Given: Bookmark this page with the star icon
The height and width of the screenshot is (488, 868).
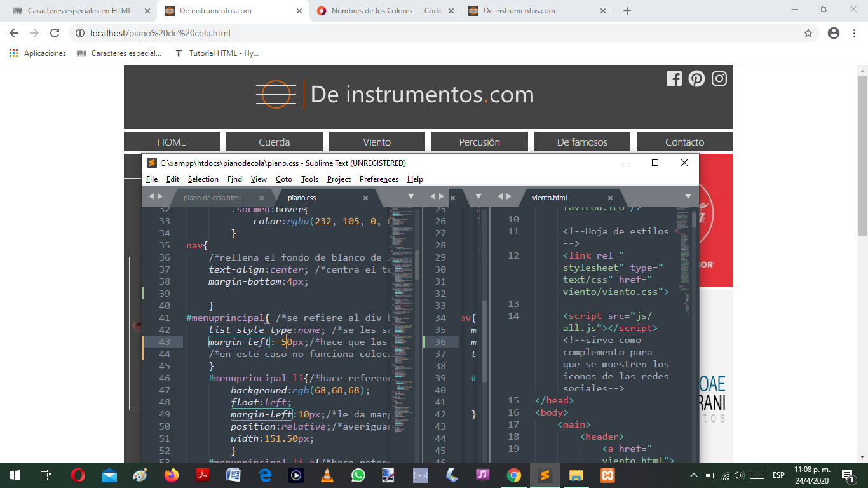Looking at the screenshot, I should [808, 33].
